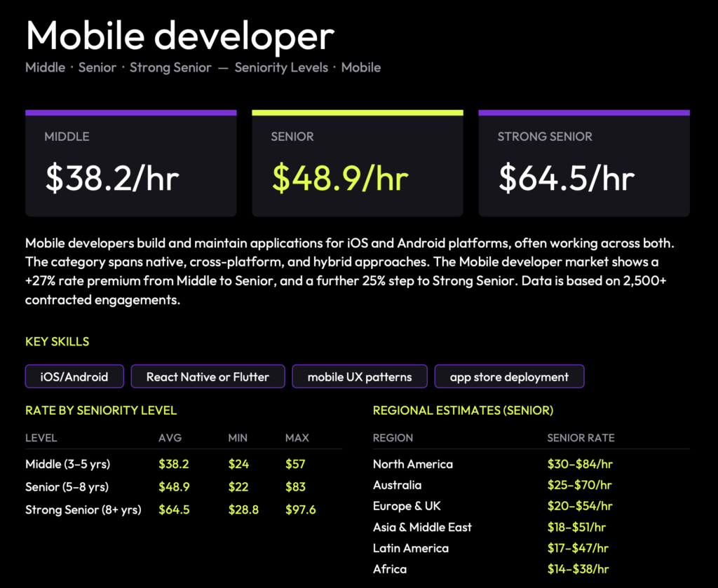Click the Mobile category in the subtitle
Image resolution: width=718 pixels, height=588 pixels.
pos(361,68)
